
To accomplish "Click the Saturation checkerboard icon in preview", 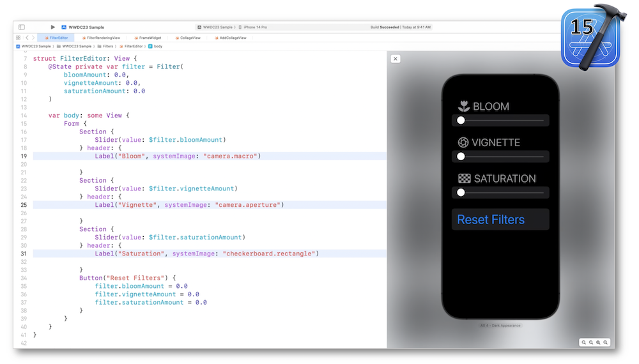I will 464,178.
